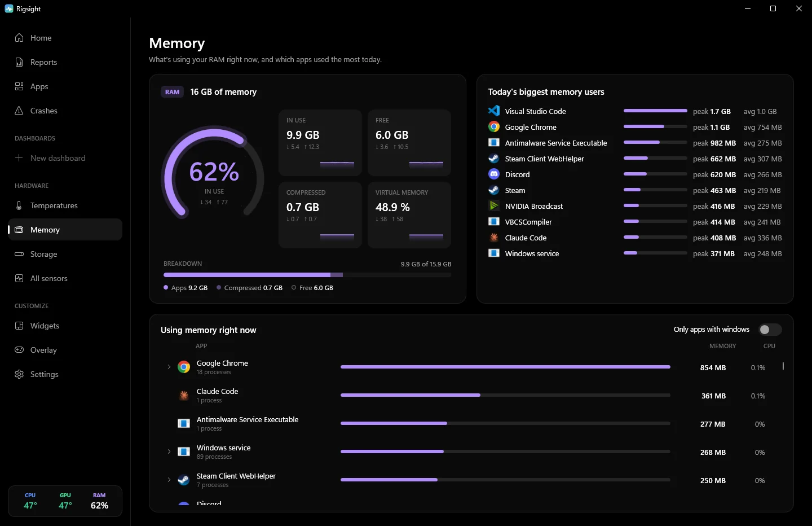Expand Steam Client WebHelper processes row
Viewport: 812px width, 526px height.
(169, 480)
